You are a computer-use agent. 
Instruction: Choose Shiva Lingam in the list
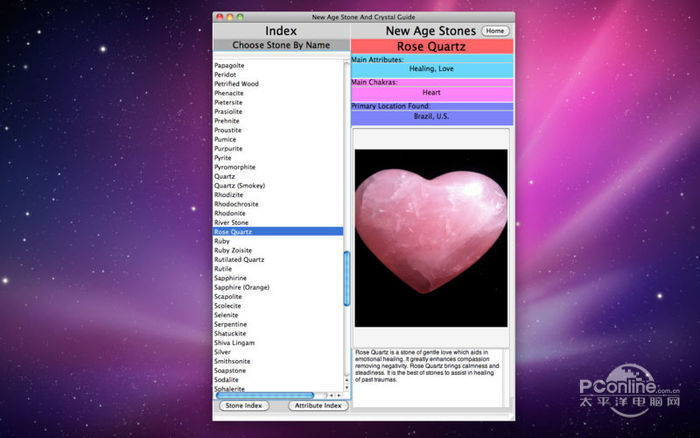click(x=234, y=343)
